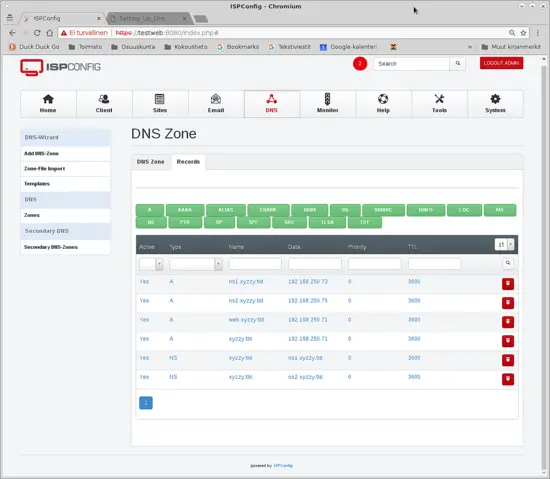
Task: Open the Sites module
Action: tap(160, 103)
